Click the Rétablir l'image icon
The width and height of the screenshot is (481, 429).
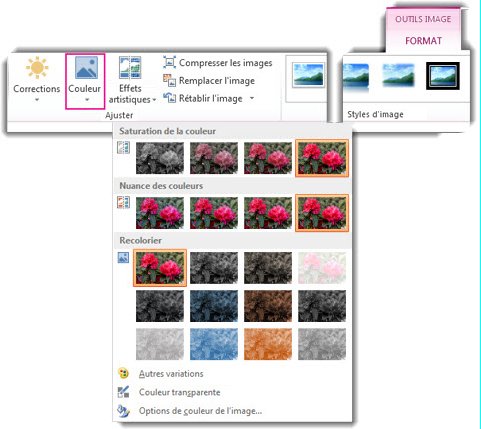click(x=169, y=98)
